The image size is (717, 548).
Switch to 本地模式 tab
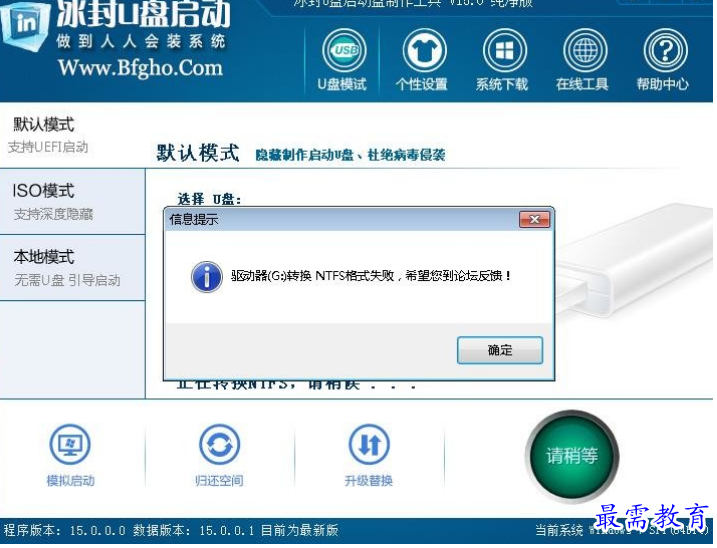pos(72,268)
